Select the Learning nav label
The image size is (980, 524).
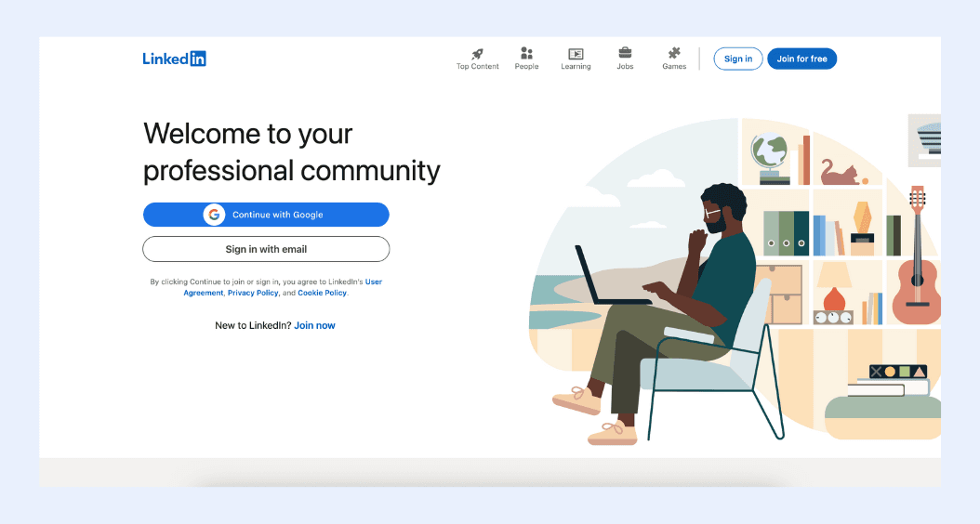click(576, 66)
